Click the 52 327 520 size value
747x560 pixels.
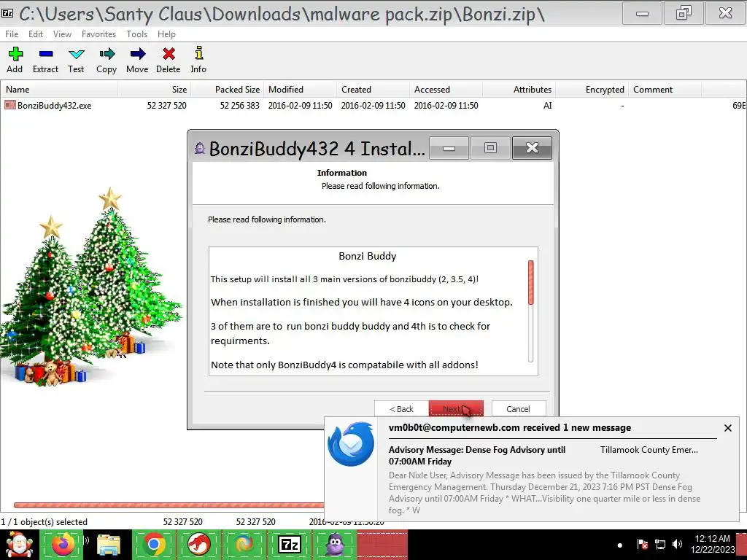[167, 105]
